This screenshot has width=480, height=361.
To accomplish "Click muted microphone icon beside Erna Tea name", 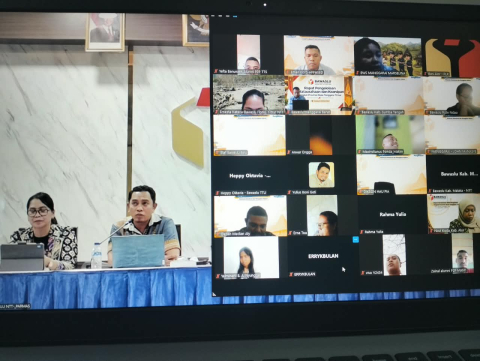I will coord(290,233).
